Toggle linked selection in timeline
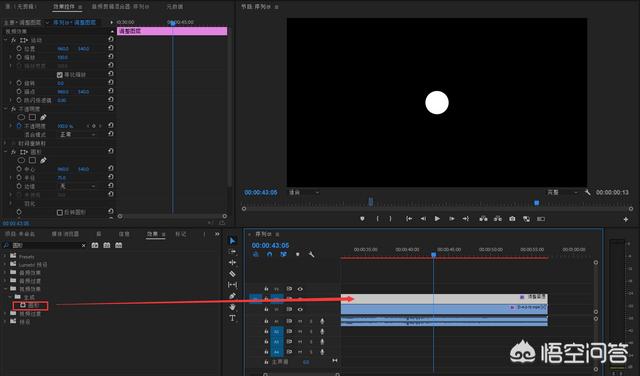Viewport: 640px width, 376px height. (x=283, y=254)
